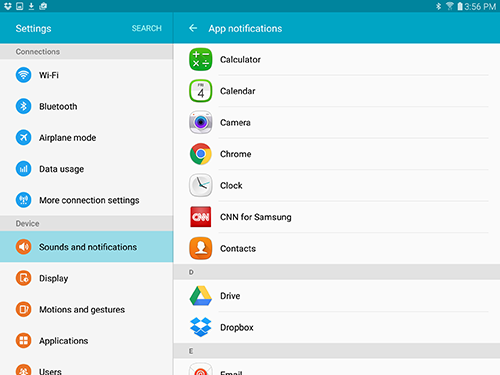
Task: Open Dropbox notification settings label
Action: coord(237,327)
